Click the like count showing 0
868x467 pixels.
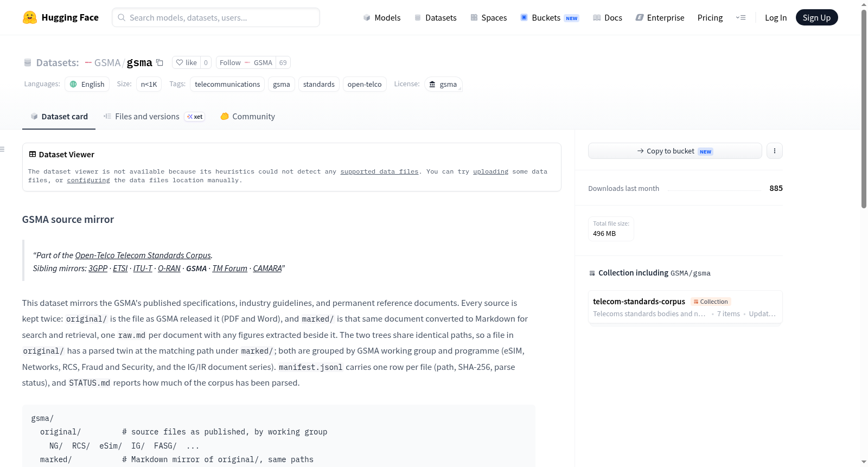[x=206, y=62]
